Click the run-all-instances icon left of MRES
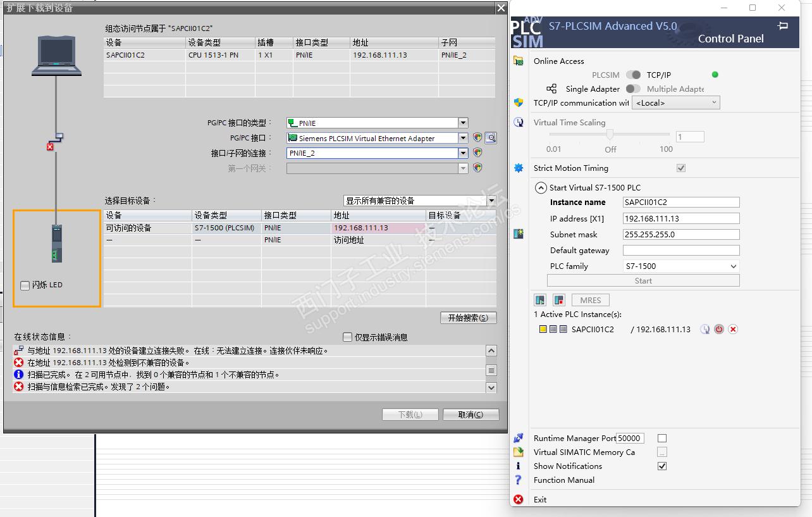812x517 pixels. click(x=540, y=300)
